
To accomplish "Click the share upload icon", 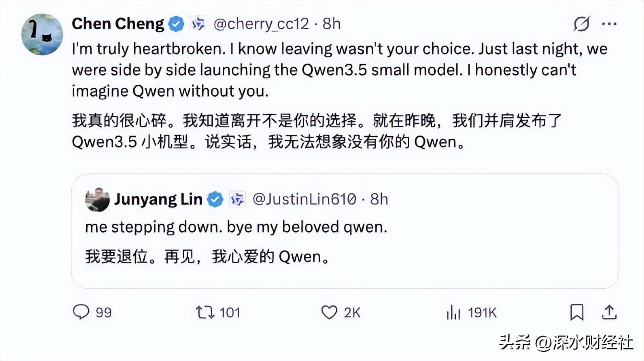I will (609, 313).
